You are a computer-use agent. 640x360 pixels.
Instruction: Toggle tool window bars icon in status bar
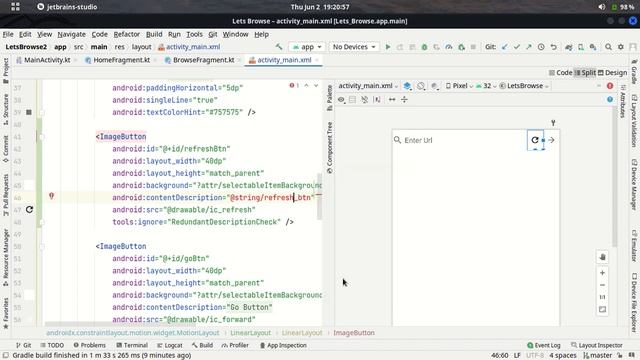(6, 355)
